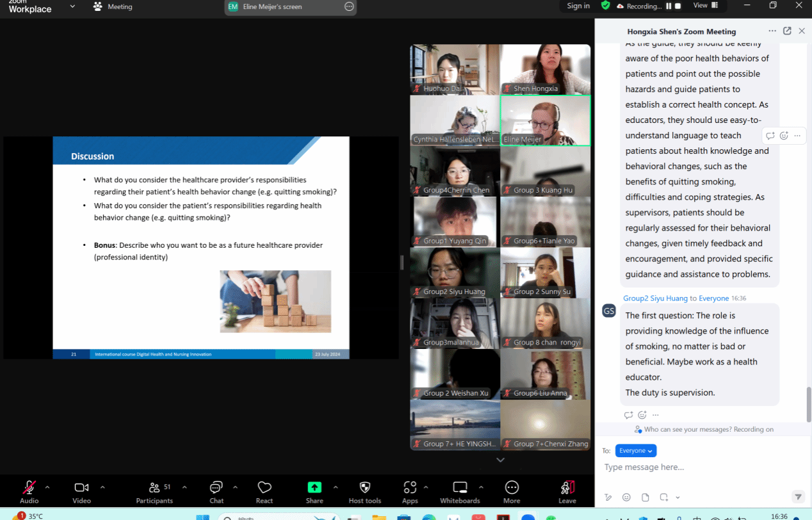Image resolution: width=812 pixels, height=520 pixels.
Task: Open the View layout menu
Action: [706, 6]
